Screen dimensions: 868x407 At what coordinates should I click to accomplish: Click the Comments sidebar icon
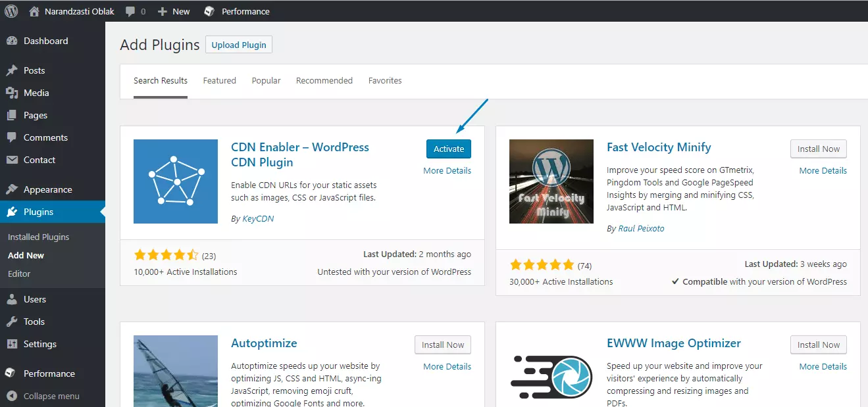click(12, 137)
